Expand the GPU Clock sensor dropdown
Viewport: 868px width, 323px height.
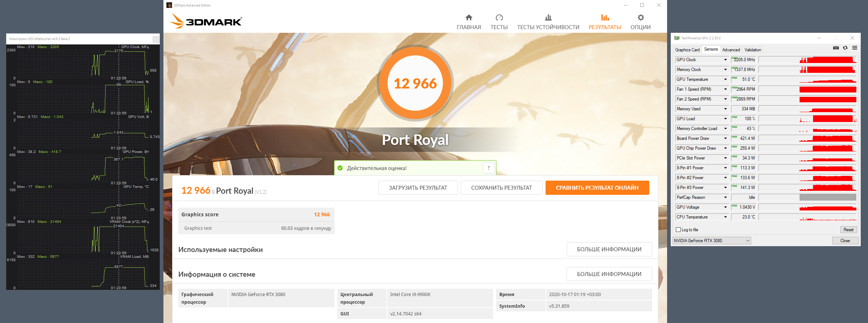coord(725,60)
